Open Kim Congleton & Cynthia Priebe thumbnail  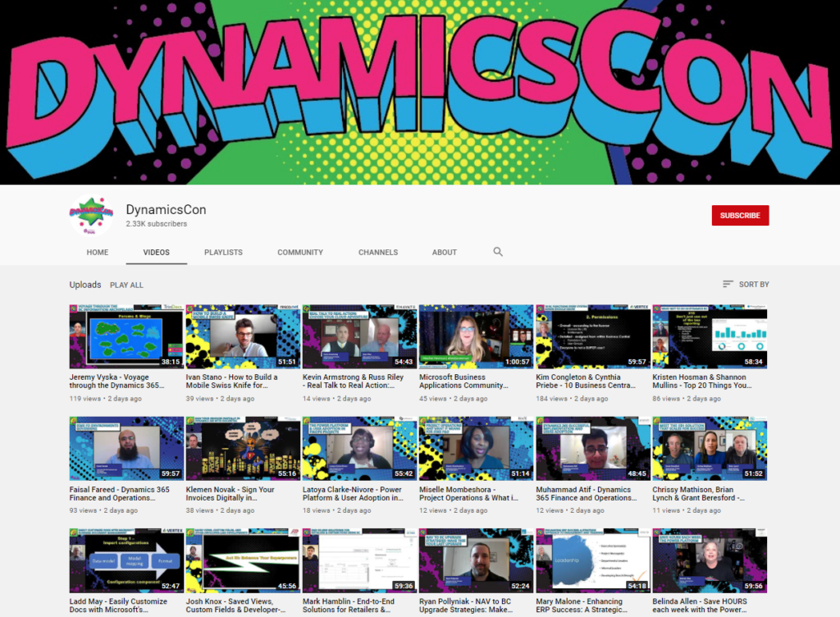click(593, 336)
